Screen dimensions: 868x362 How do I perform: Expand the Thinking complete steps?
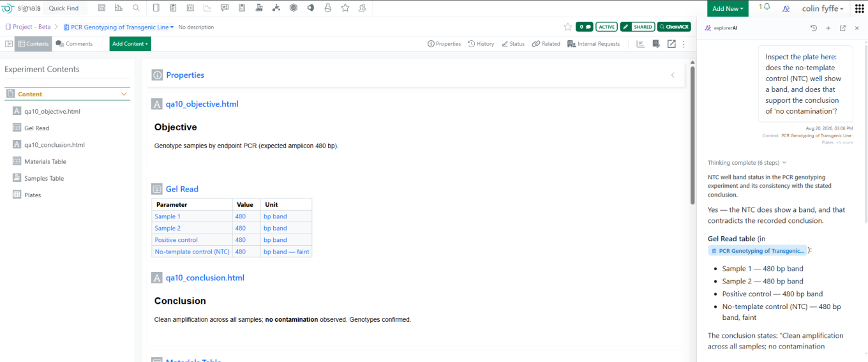coord(747,163)
